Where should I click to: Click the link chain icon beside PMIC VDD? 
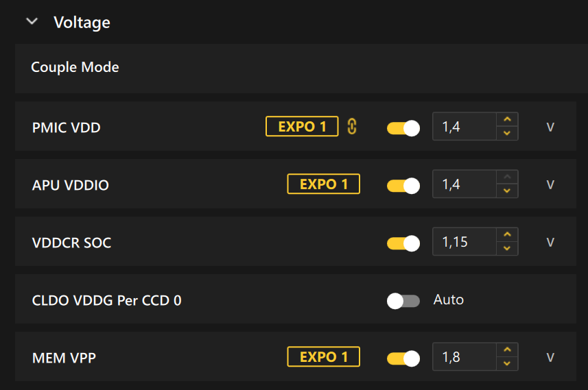[x=352, y=127]
